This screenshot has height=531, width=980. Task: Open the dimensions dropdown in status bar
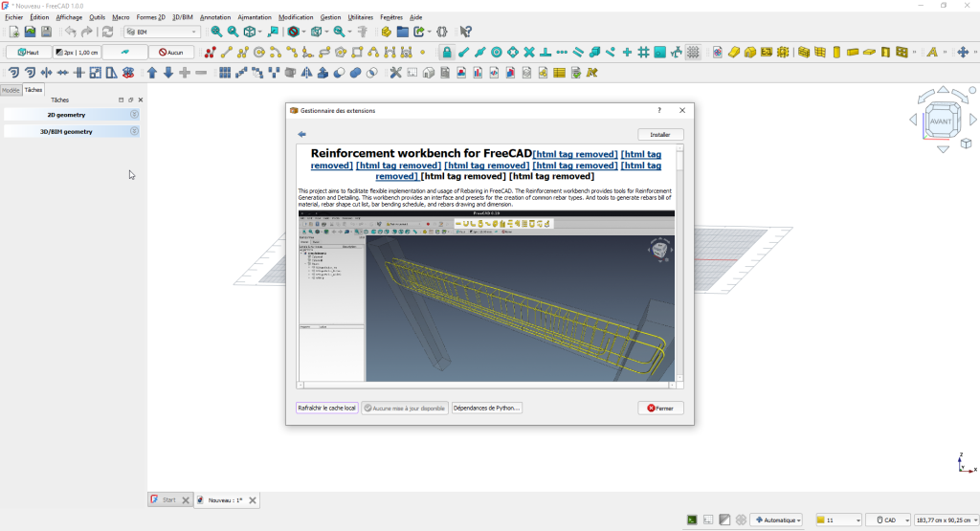[947, 520]
